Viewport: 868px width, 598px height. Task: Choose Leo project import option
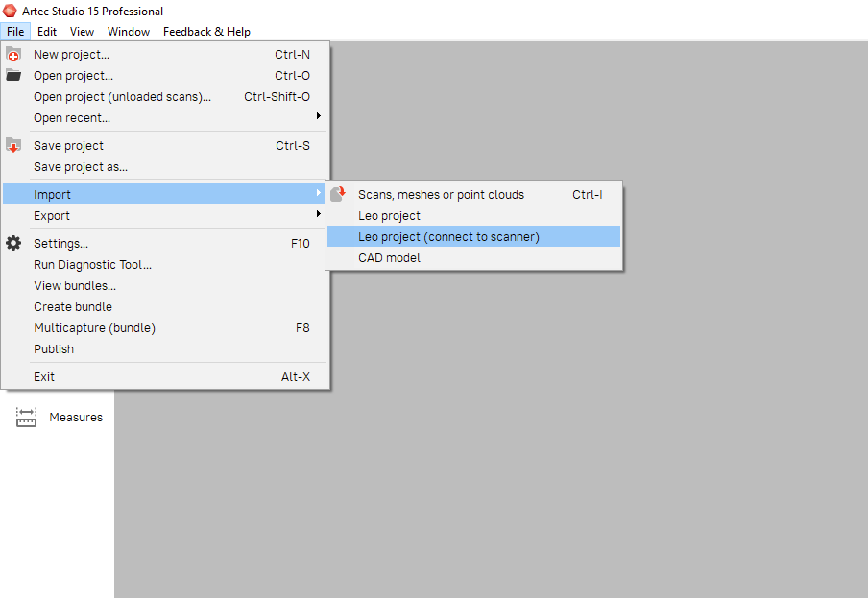[474, 215]
